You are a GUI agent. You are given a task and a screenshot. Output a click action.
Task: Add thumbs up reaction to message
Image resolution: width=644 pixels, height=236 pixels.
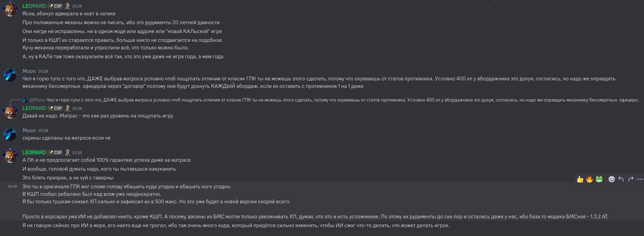point(580,179)
